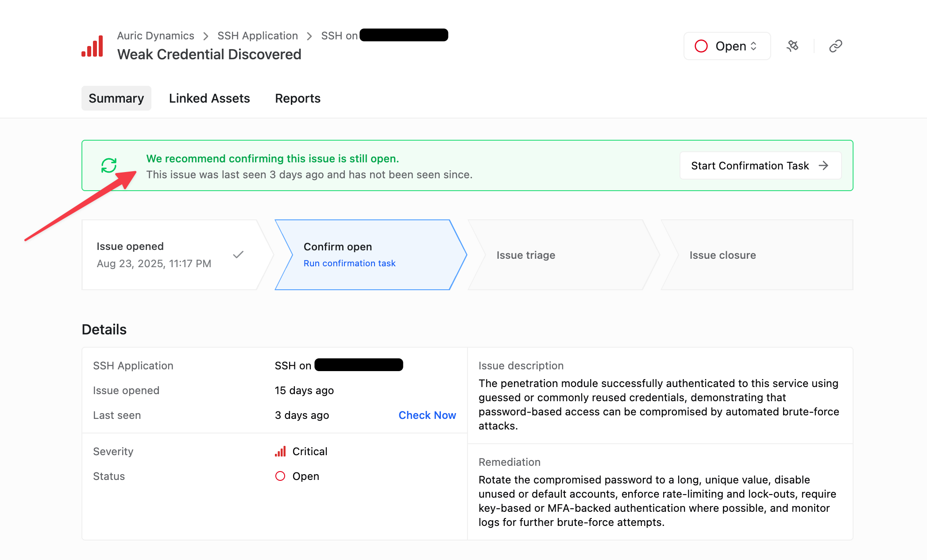Click the red severity bars header icon
Viewport: 927px width, 560px height.
tap(93, 46)
